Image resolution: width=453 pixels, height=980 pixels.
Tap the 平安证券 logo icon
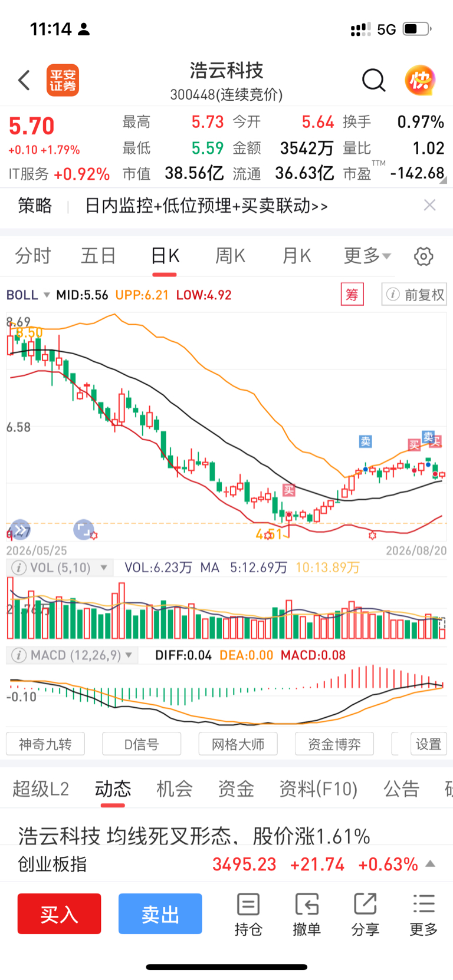click(63, 80)
